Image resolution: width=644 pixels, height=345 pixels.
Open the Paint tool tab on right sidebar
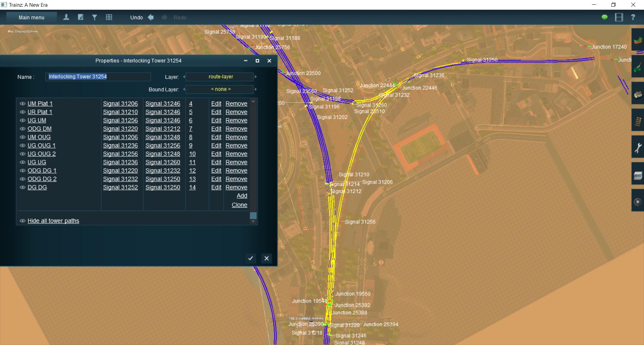(x=638, y=66)
